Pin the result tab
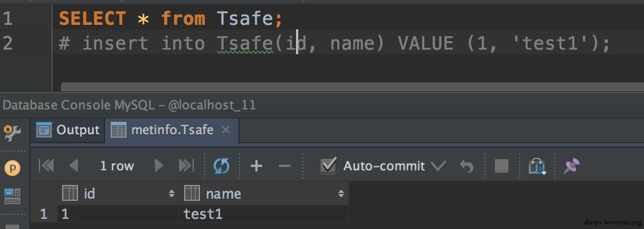644x229 pixels. tap(571, 165)
